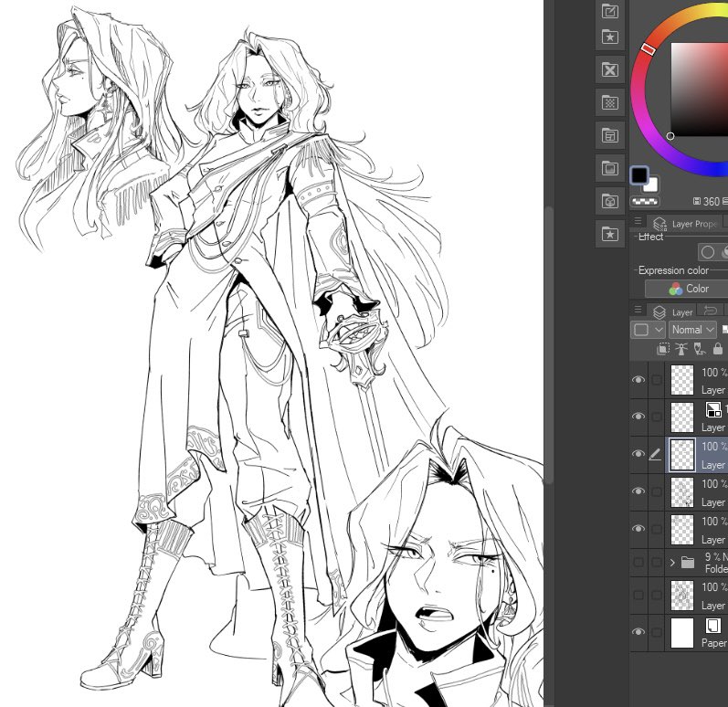Click the Clip to Layer Below icon

[x=663, y=349]
